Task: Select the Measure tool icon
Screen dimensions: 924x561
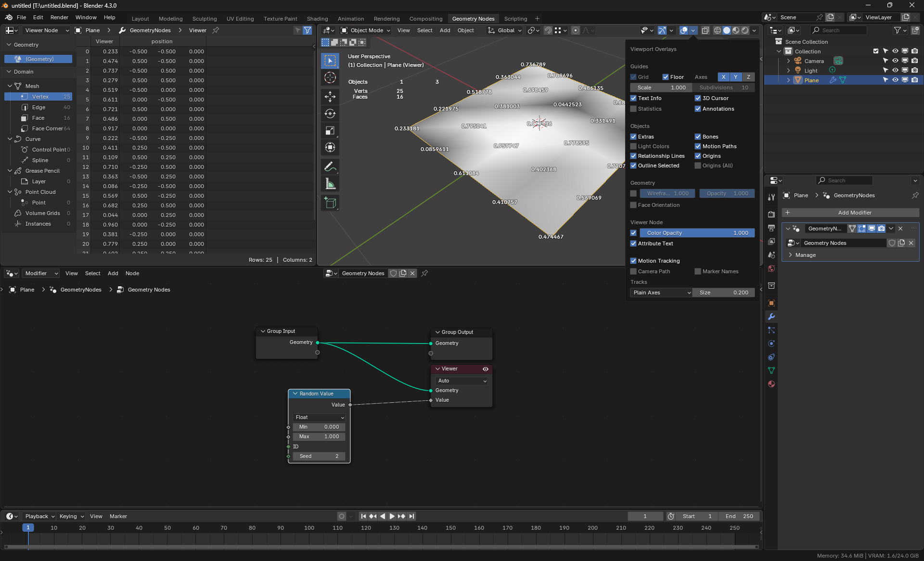Action: click(330, 184)
